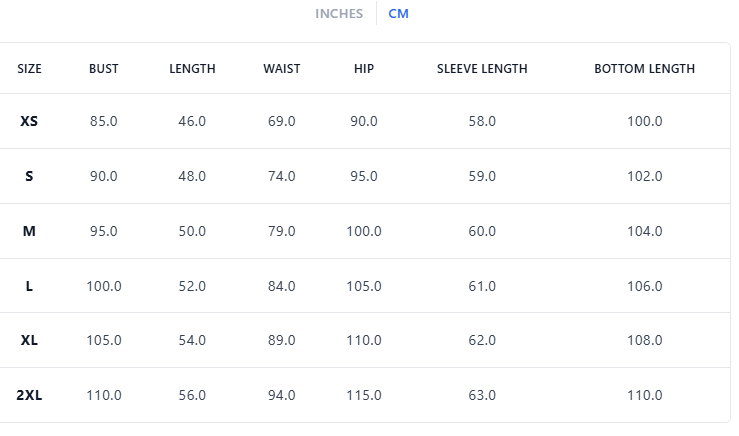Click the 2XL sleeve length value 63.0
The width and height of the screenshot is (739, 436).
coord(482,395)
